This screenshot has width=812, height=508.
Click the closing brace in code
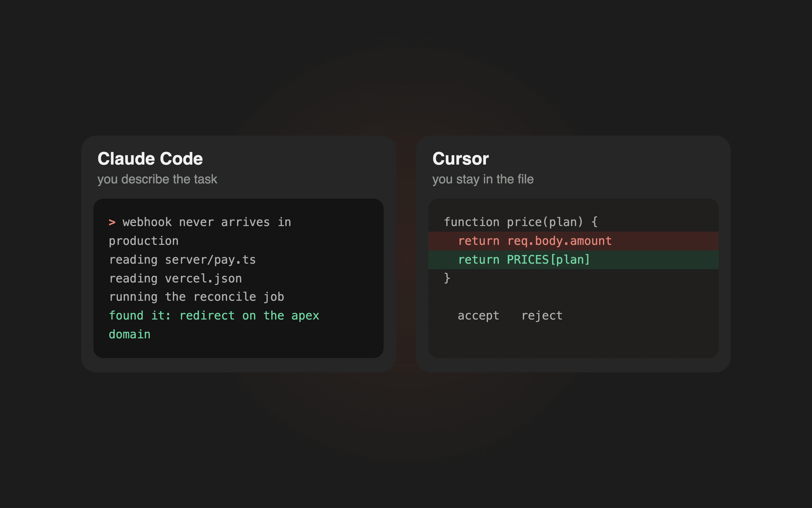click(x=447, y=279)
